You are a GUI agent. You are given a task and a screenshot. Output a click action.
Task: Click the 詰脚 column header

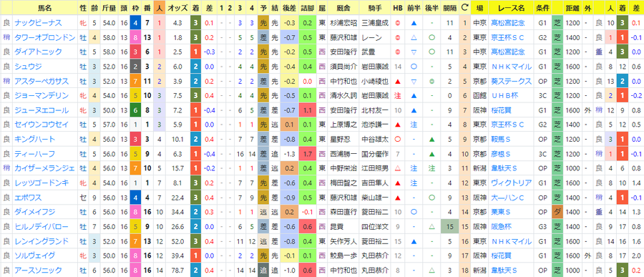[x=307, y=8]
